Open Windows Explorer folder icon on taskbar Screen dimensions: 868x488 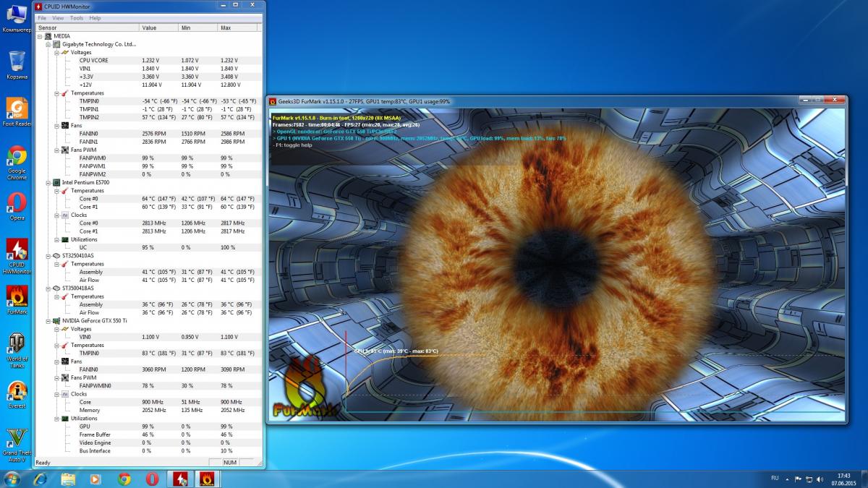coord(68,479)
